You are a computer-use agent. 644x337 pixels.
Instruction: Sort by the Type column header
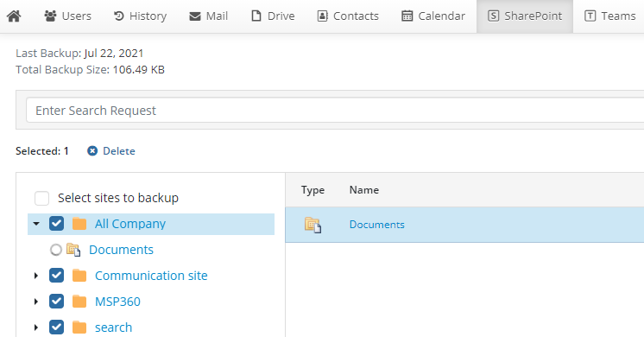(313, 190)
